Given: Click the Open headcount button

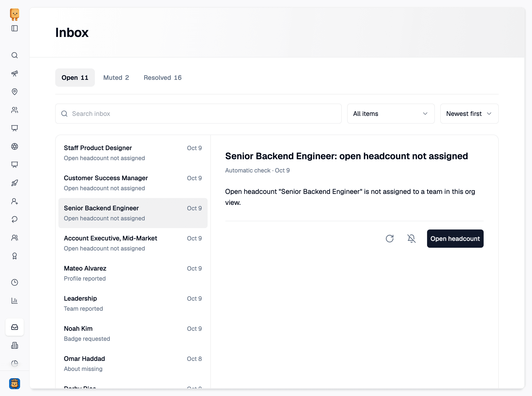Looking at the screenshot, I should click(455, 239).
